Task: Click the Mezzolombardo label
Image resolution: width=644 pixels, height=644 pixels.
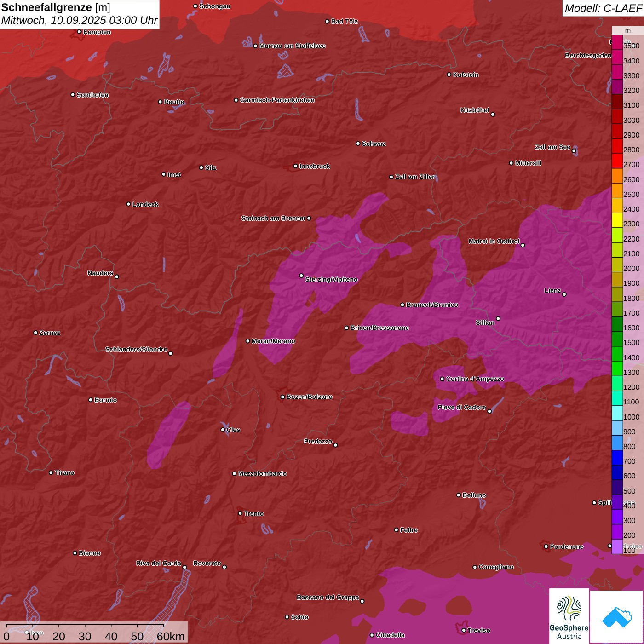Action: pos(262,473)
